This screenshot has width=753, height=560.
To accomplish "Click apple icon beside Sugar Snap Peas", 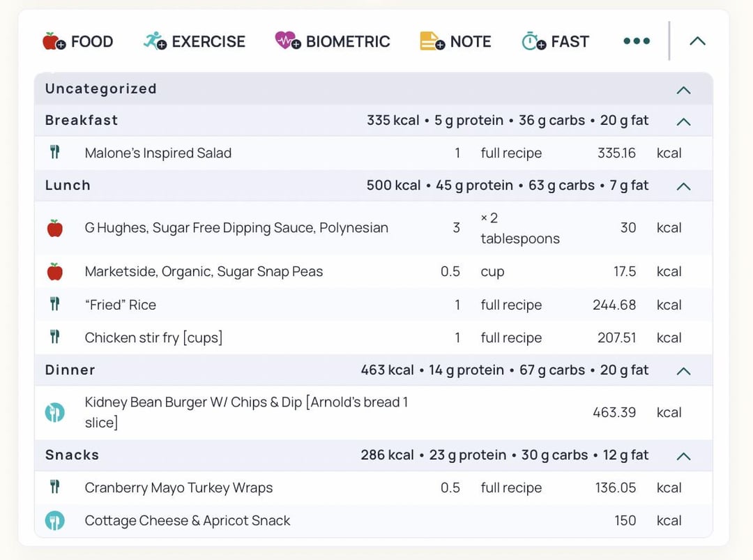I will point(55,271).
